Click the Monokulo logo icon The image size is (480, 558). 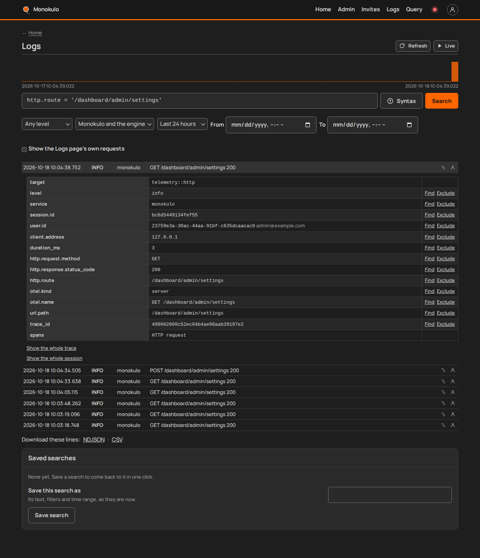click(x=26, y=10)
